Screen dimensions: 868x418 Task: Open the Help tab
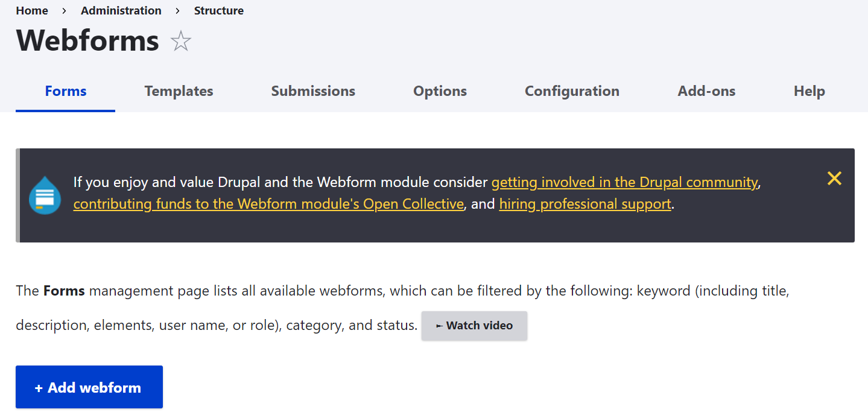(x=809, y=91)
